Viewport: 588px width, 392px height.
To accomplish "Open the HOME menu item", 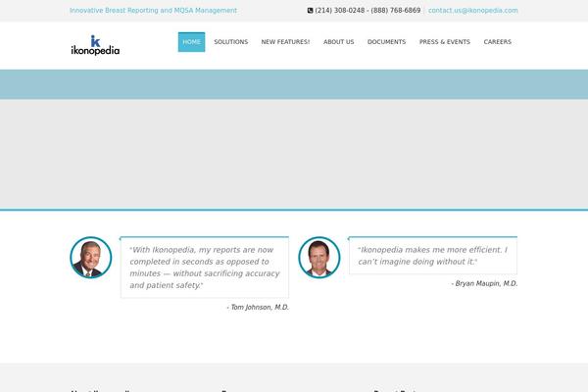I will click(x=191, y=42).
